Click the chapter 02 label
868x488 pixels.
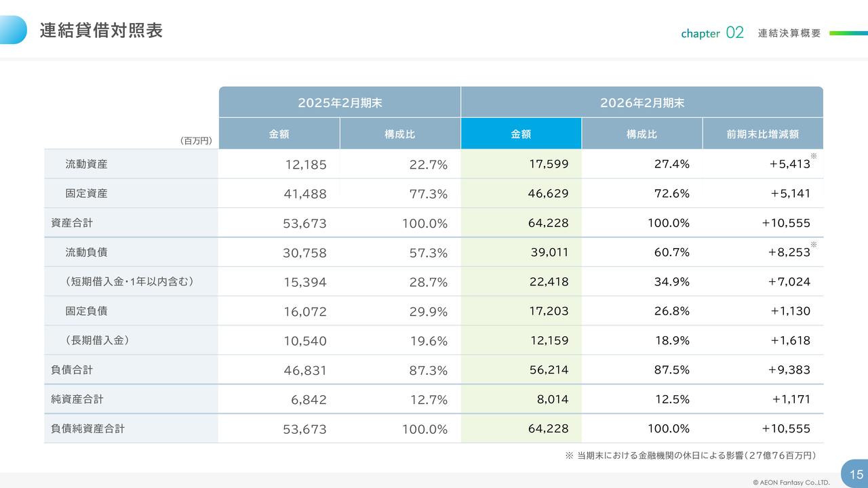tap(712, 33)
